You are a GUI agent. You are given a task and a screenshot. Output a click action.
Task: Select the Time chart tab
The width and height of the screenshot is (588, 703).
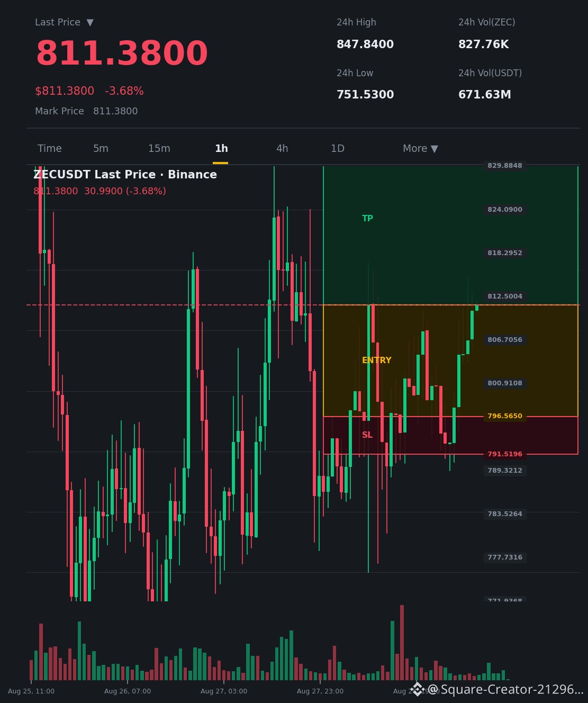[50, 149]
